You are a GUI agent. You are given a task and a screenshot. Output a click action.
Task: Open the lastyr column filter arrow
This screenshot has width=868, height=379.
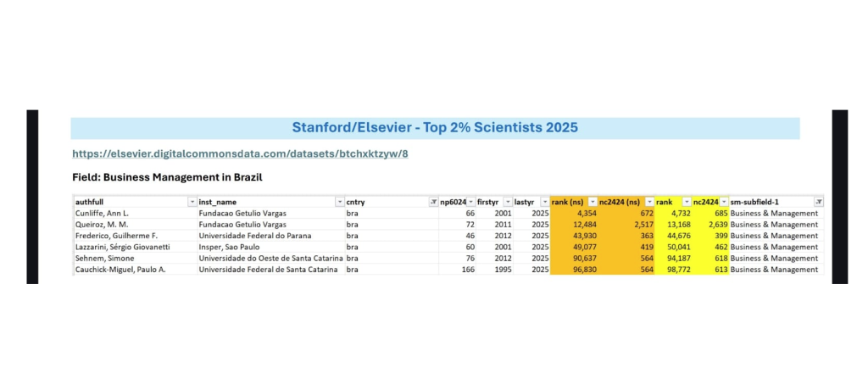click(x=543, y=202)
